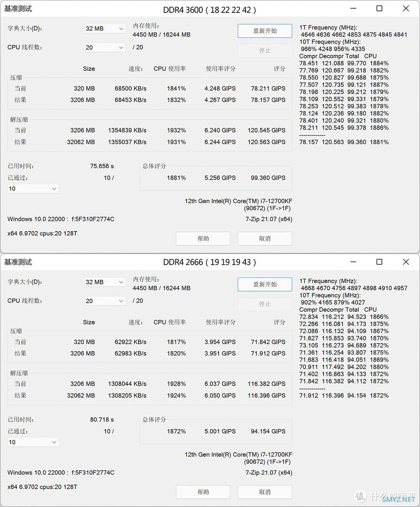The image size is (420, 507).
Task: Click the compression result rating 78.157 GIPS
Action: tap(268, 100)
